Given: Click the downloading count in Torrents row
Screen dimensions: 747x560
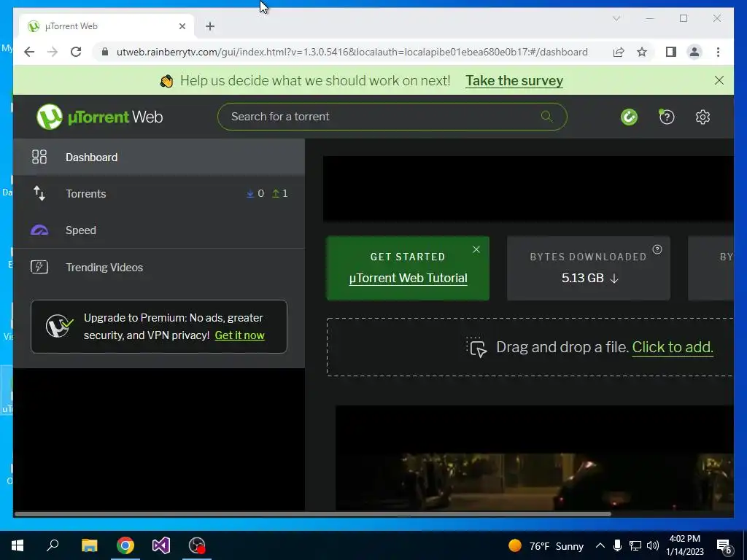Looking at the screenshot, I should pyautogui.click(x=255, y=193).
